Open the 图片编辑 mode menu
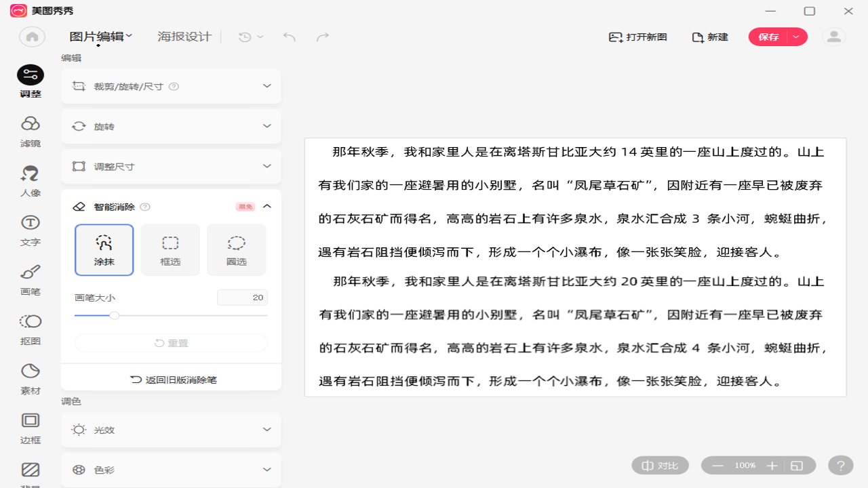This screenshot has height=488, width=868. pyautogui.click(x=101, y=37)
